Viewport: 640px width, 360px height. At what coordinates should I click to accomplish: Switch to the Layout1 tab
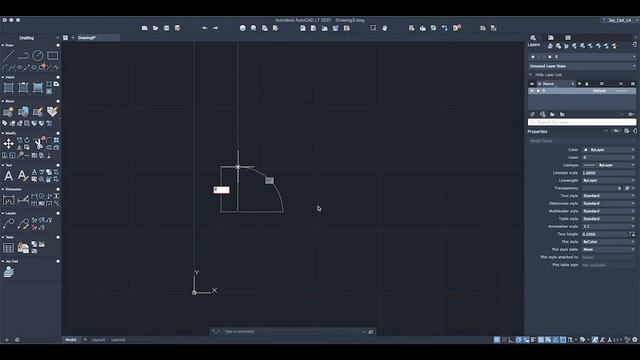tap(98, 340)
